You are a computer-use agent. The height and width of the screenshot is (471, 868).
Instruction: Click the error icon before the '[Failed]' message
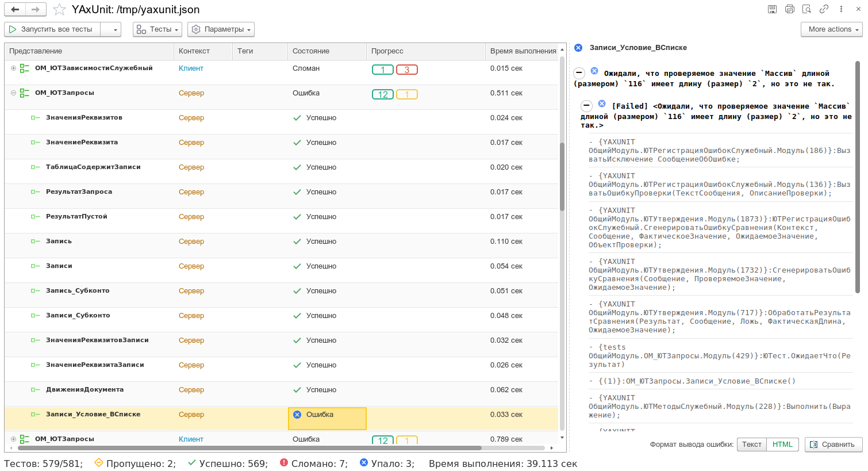(602, 104)
